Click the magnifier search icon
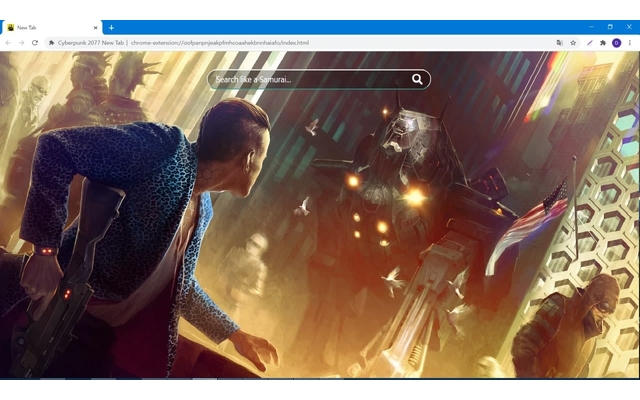 tap(417, 79)
